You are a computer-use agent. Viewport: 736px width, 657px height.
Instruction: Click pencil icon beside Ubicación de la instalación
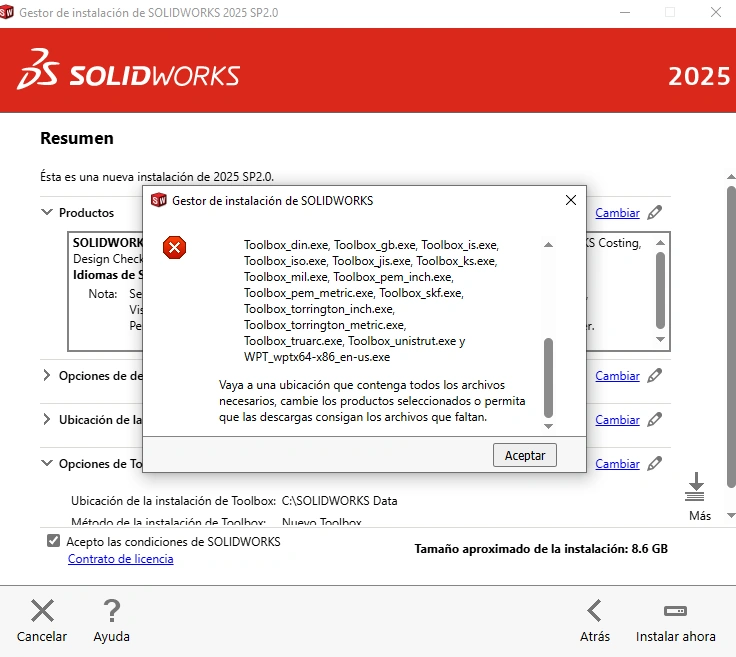point(654,420)
